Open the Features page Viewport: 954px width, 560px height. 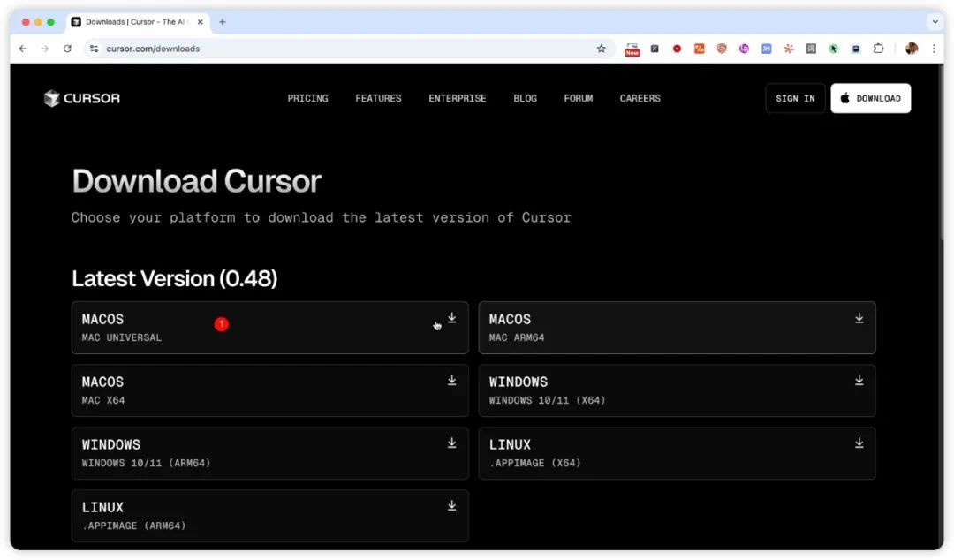point(378,98)
